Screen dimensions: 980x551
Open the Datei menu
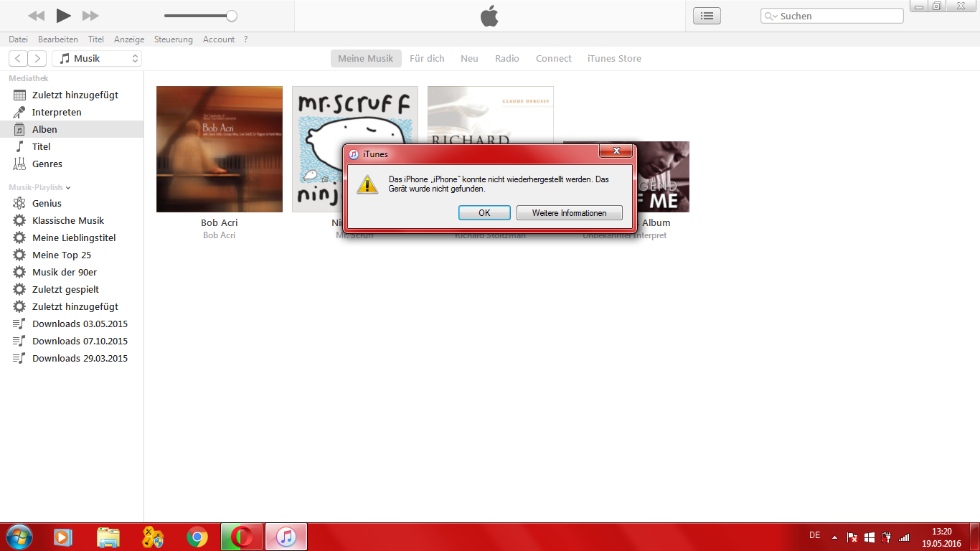(18, 39)
